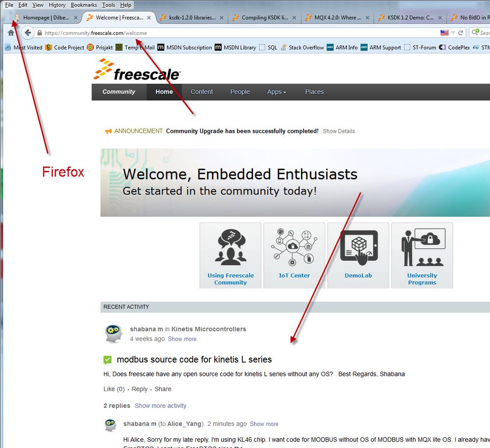Close the Compiling KSDK tab
Screen dimensions: 490x448
[x=294, y=18]
